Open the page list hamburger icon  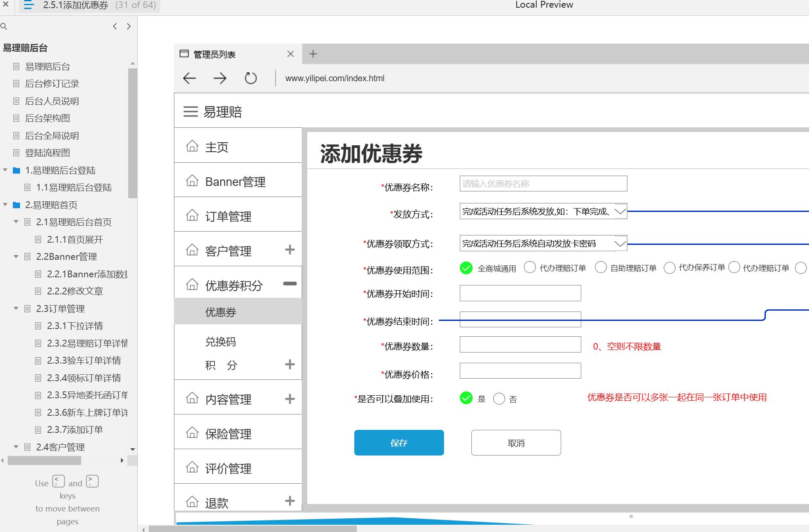click(x=29, y=5)
